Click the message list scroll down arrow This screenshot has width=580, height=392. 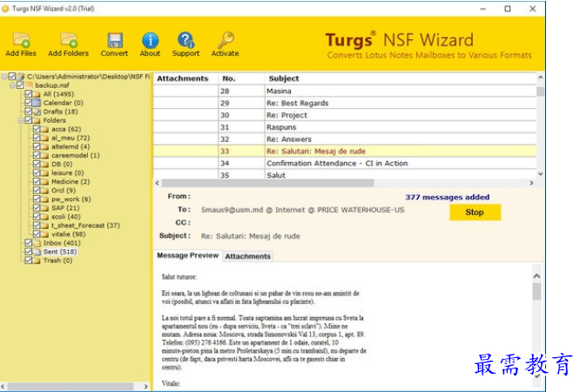point(541,174)
